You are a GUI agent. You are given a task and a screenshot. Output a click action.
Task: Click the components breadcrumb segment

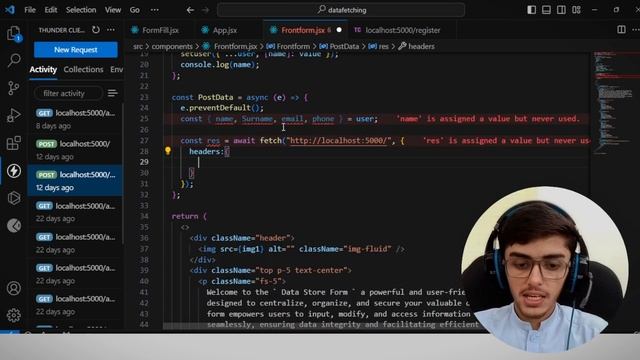(x=172, y=47)
